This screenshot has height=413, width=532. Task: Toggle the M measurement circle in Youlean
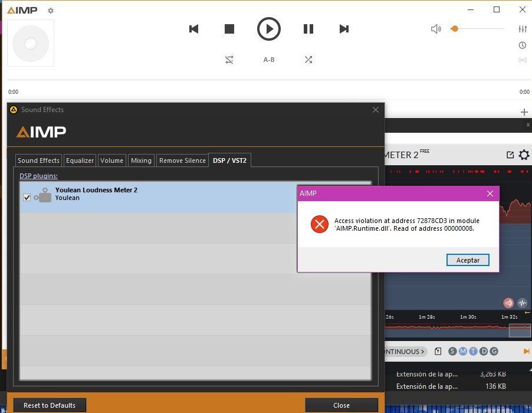(x=463, y=351)
